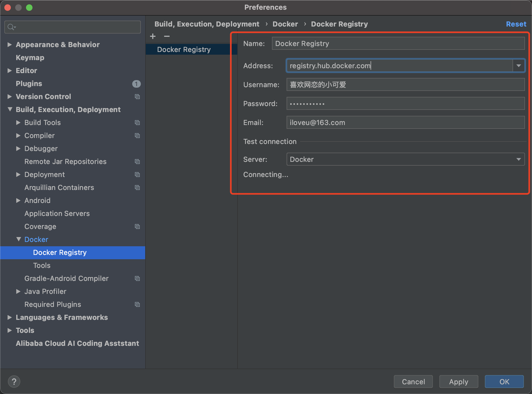Click the Plugins update badge
The width and height of the screenshot is (532, 394).
point(136,84)
